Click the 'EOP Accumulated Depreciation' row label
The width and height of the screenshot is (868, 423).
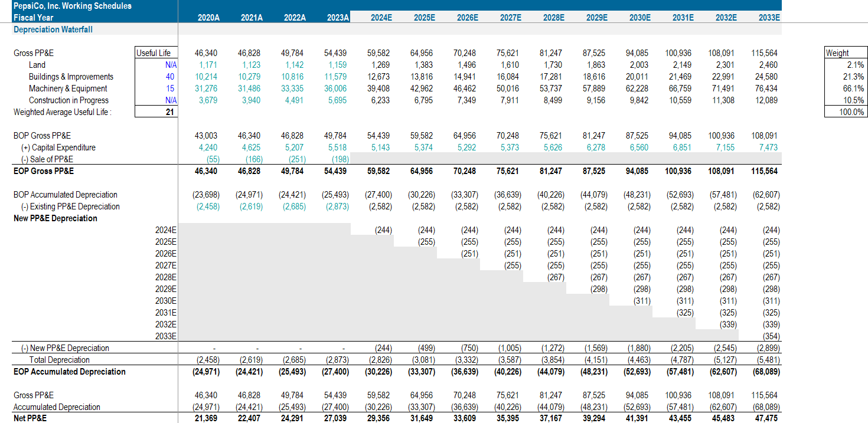point(70,372)
